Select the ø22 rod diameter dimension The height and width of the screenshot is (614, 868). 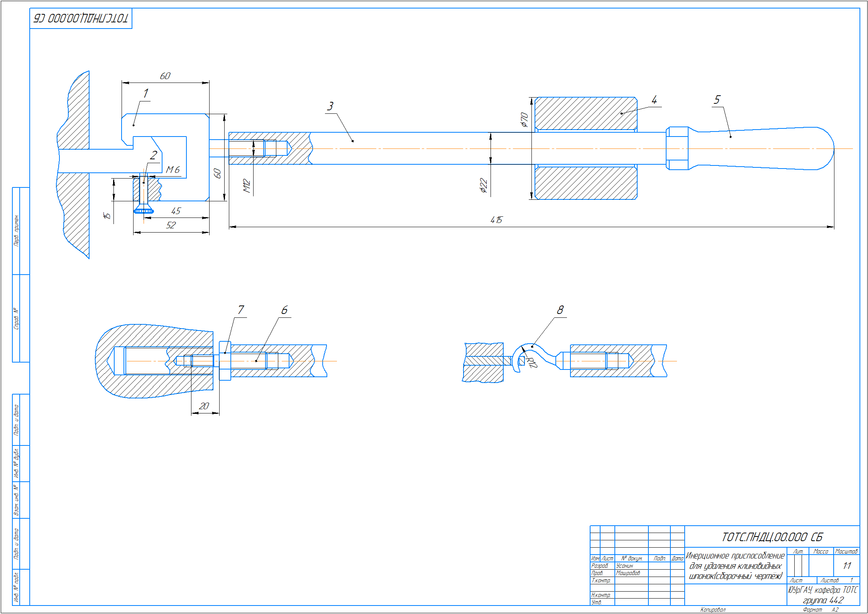click(x=483, y=185)
